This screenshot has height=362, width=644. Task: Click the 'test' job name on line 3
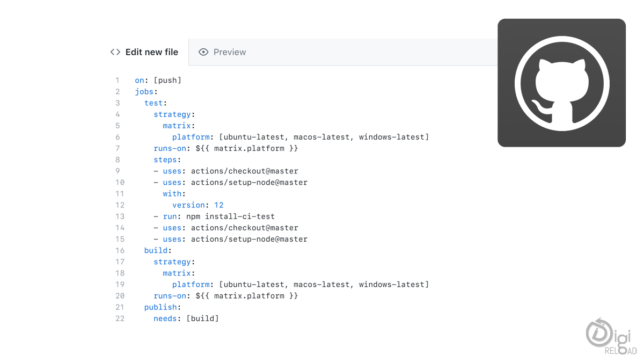click(153, 103)
